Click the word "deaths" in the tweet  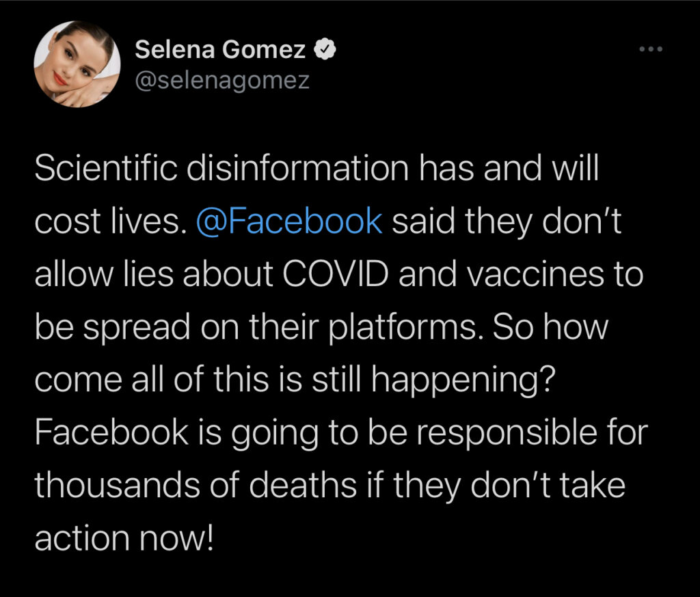click(x=304, y=486)
